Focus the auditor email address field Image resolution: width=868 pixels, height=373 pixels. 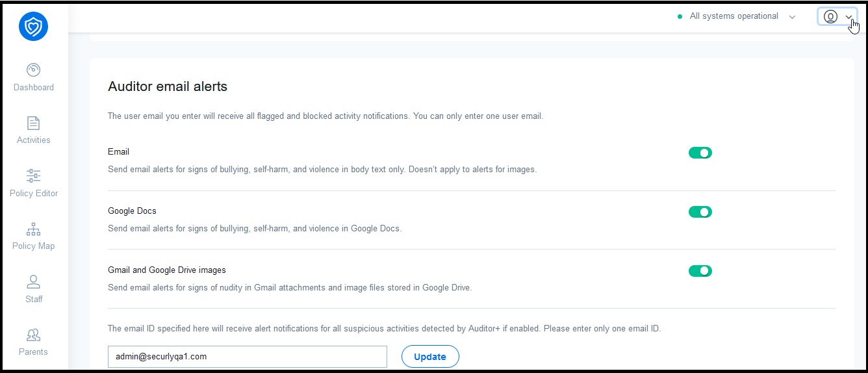[x=248, y=356]
